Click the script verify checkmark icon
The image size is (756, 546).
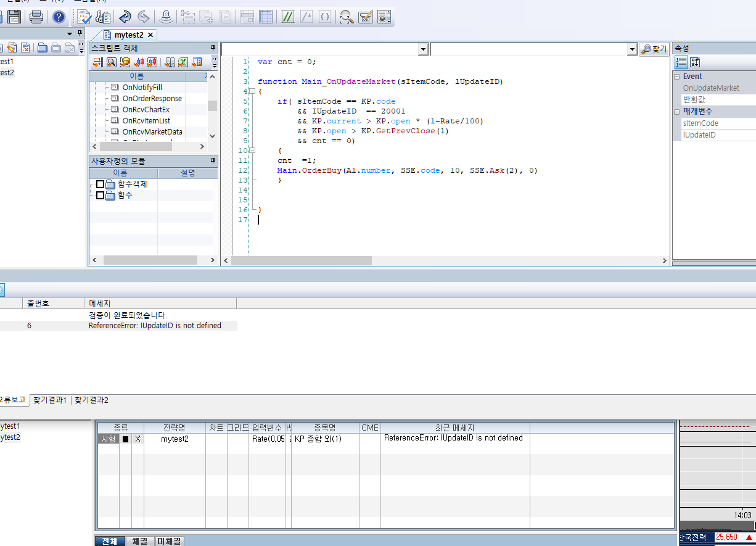(84, 17)
